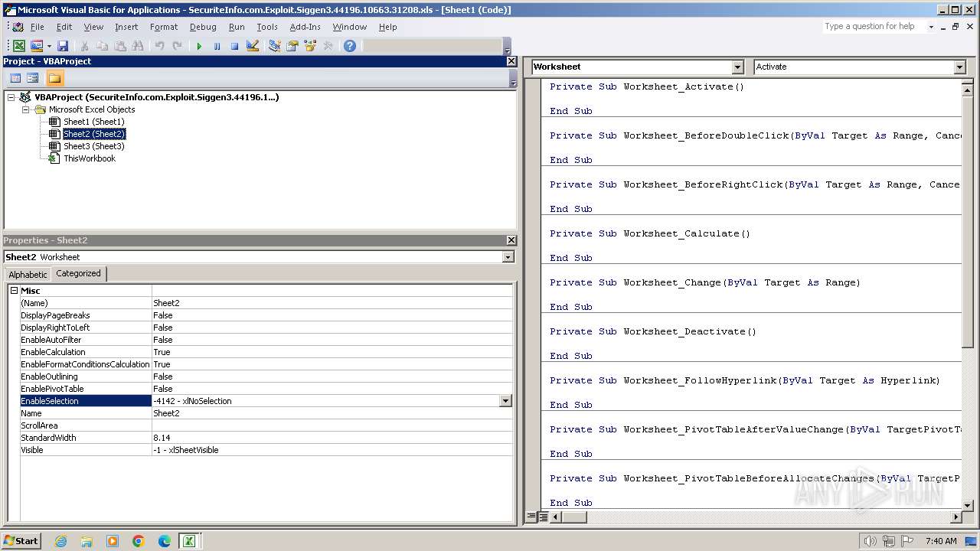Viewport: 980px width, 551px height.
Task: Click the Redo arrow icon
Action: pos(177,46)
